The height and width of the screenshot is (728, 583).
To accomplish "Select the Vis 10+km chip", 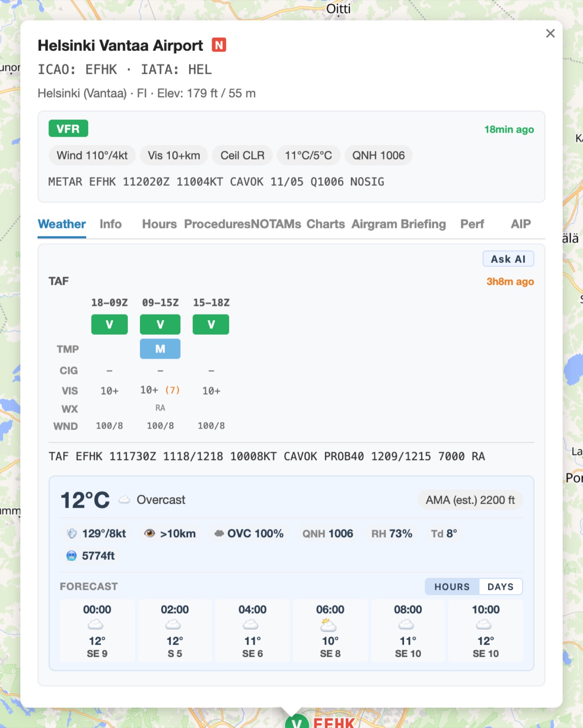I will click(x=174, y=155).
